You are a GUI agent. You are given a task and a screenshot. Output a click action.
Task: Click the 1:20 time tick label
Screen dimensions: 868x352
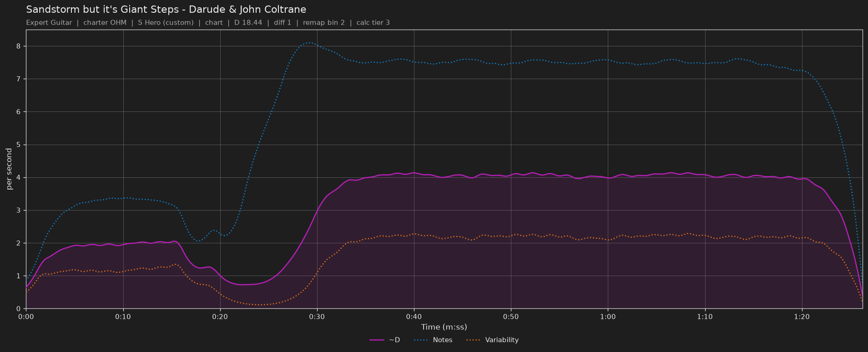pyautogui.click(x=802, y=317)
